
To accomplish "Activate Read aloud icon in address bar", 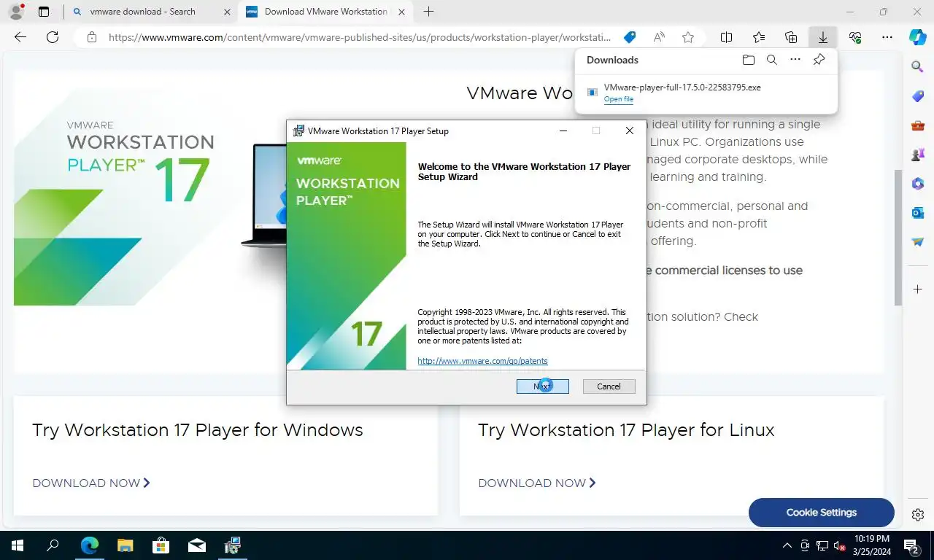I will [x=659, y=37].
